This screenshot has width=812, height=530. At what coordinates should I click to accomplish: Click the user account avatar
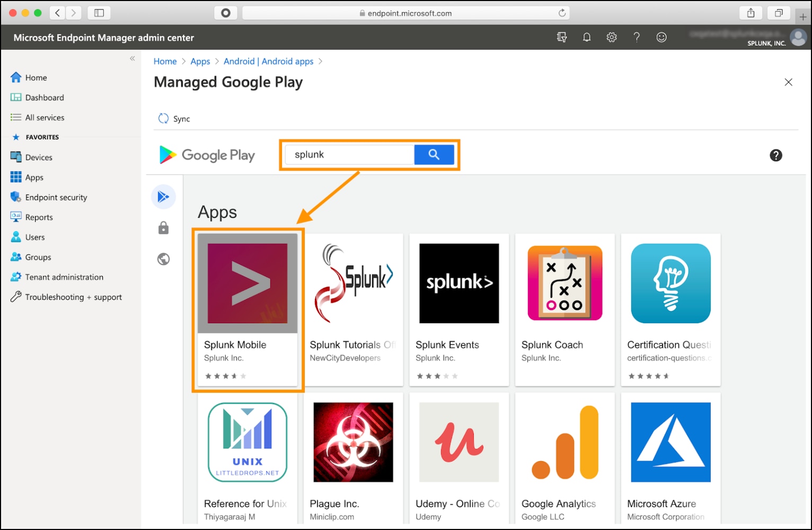coord(798,37)
